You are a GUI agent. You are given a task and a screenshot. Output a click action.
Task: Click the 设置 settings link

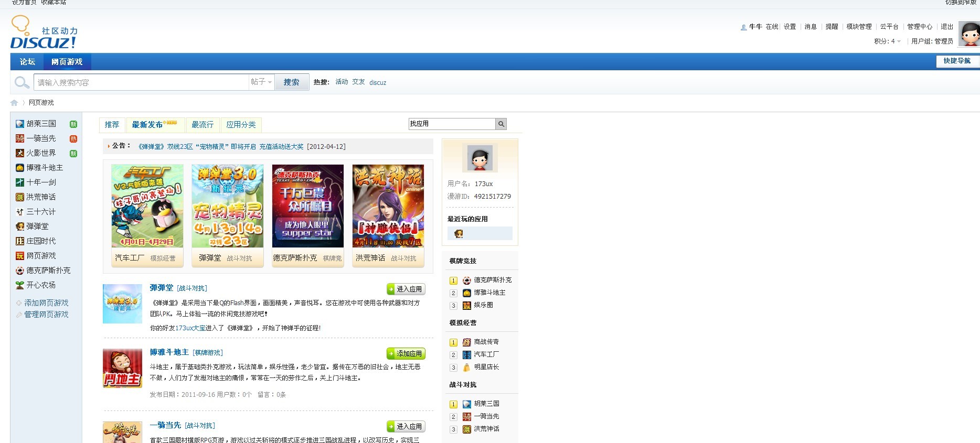point(790,27)
